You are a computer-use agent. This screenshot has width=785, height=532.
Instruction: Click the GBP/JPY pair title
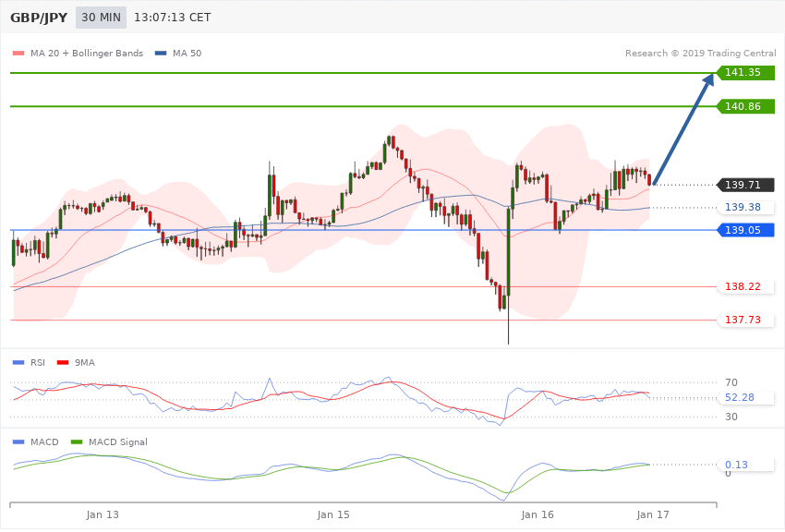tap(39, 18)
